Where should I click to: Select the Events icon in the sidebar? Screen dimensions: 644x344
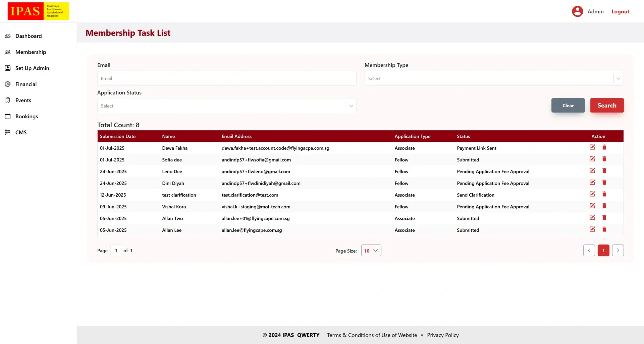click(x=8, y=100)
